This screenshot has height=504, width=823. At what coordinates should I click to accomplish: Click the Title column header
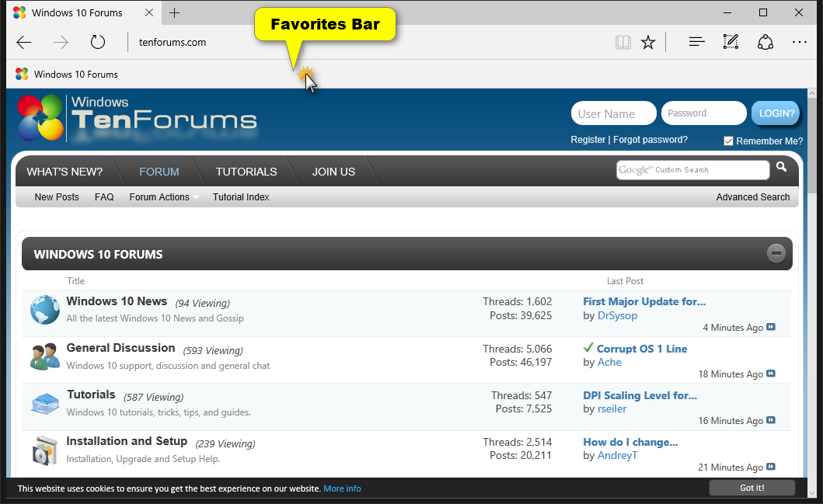(75, 281)
